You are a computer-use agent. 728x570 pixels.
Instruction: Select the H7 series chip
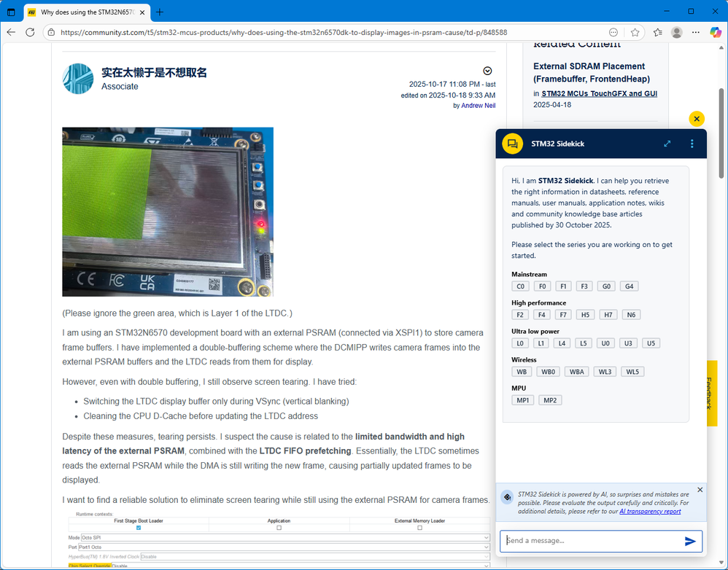(608, 315)
